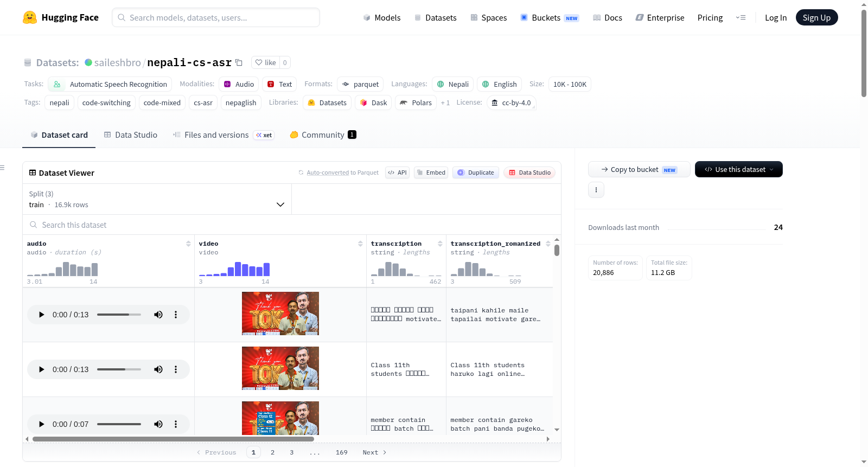
Task: Open Use this dataset dropdown
Action: [739, 169]
